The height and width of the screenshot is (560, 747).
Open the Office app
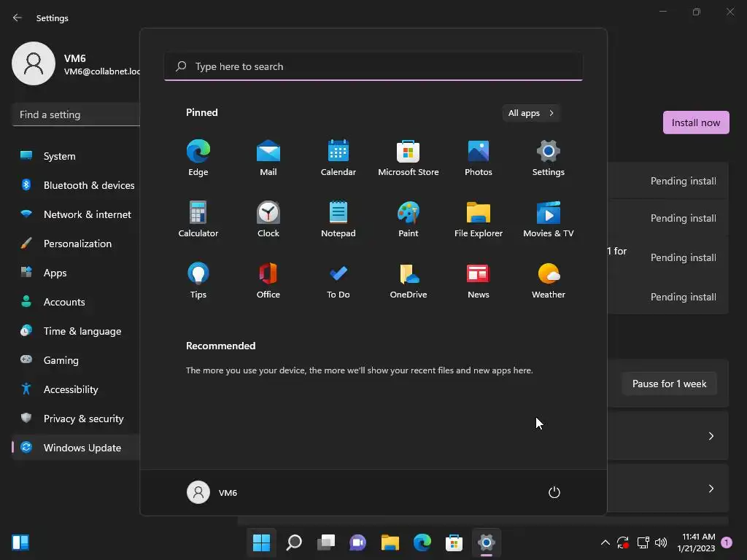coord(268,281)
